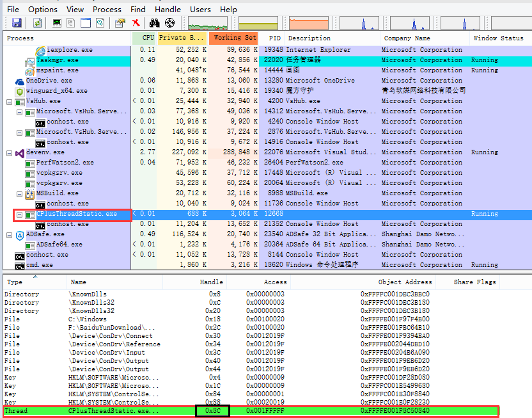The image size is (532, 418).
Task: Click the green CPU usage mini graph
Action: (x=208, y=23)
